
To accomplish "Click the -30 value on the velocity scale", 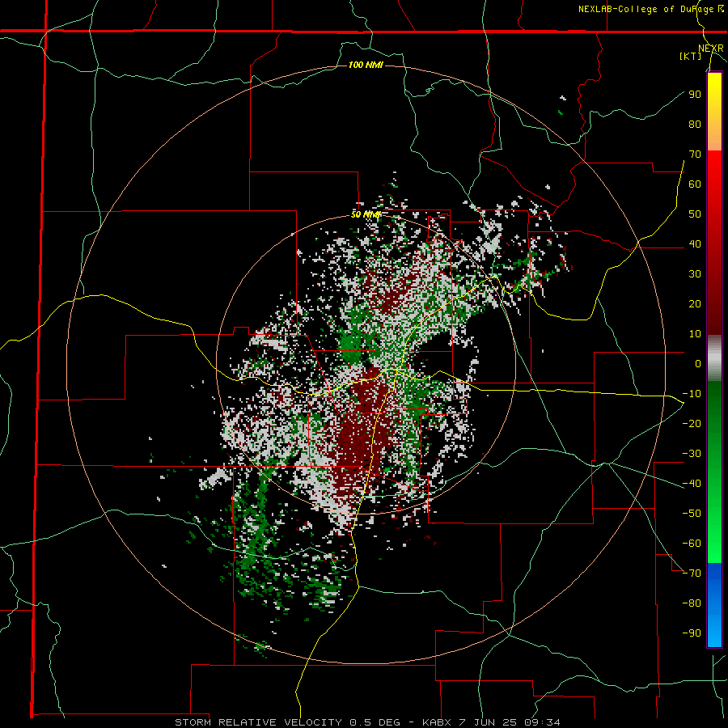I will pyautogui.click(x=692, y=454).
